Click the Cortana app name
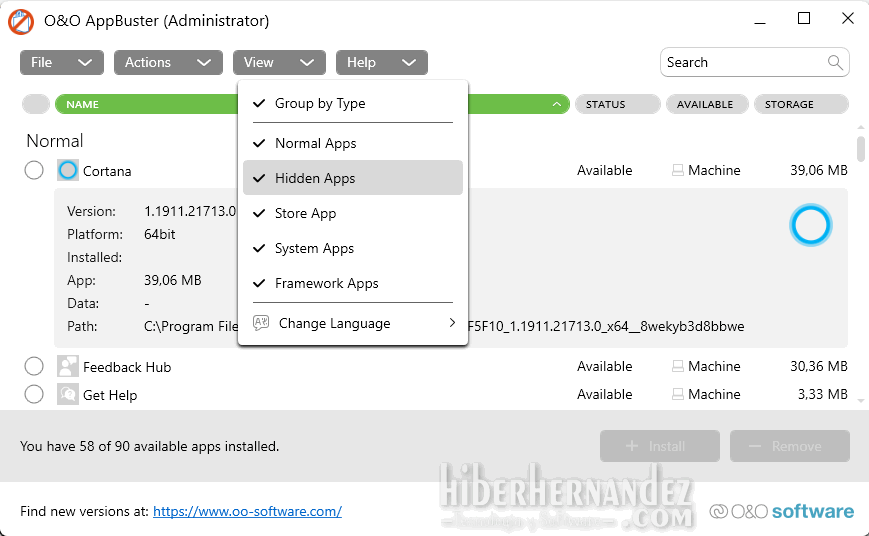 pyautogui.click(x=107, y=171)
